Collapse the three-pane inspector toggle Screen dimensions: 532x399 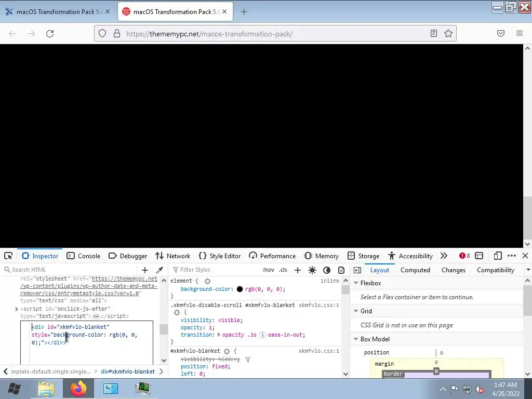(357, 270)
